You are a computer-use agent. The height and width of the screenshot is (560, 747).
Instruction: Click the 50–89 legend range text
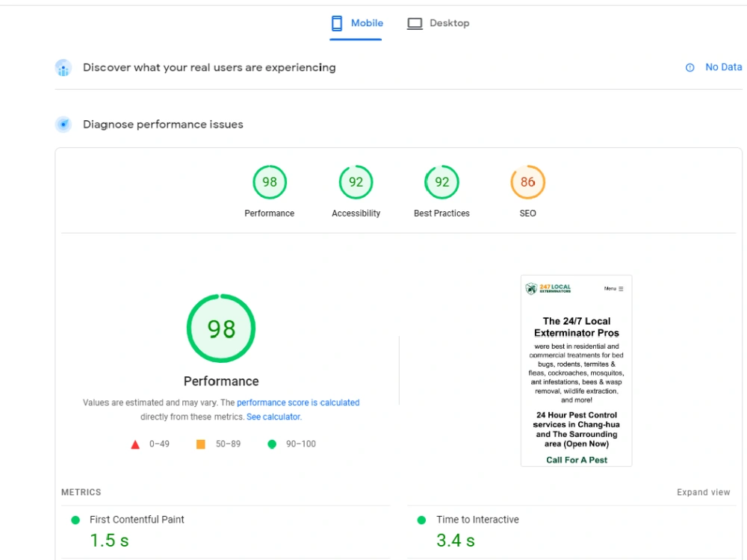228,444
